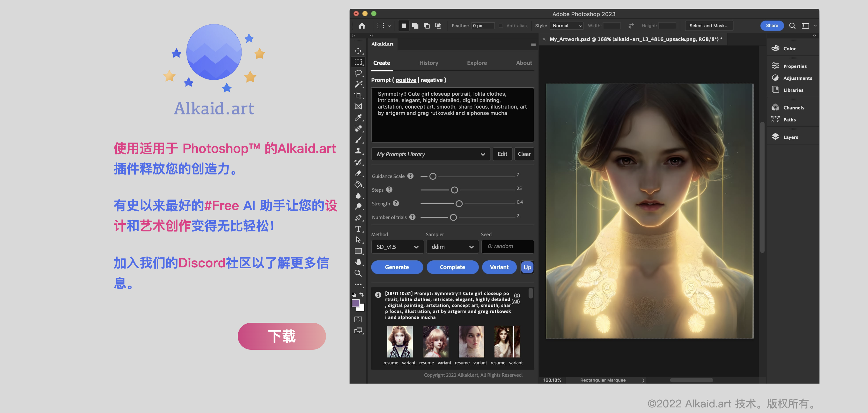This screenshot has width=868, height=413.
Task: Select the Crop tool
Action: tap(358, 95)
